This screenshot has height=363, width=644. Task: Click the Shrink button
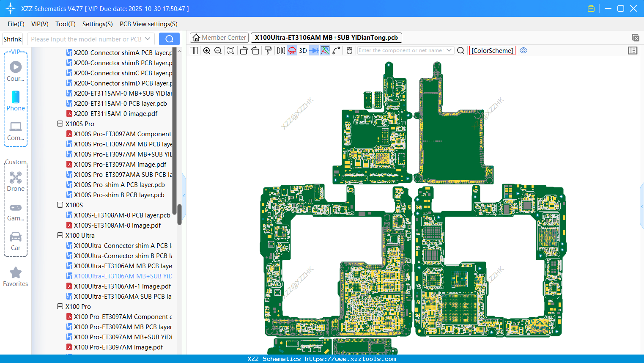tap(13, 39)
